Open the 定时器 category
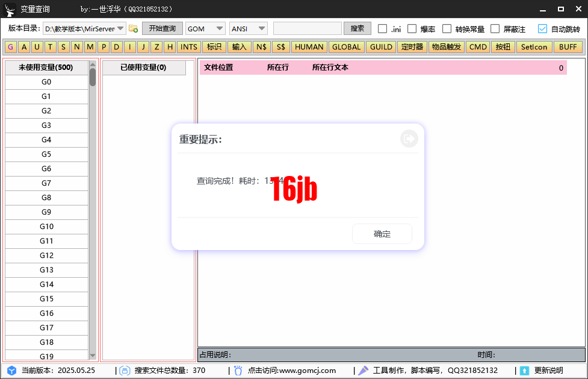Screen dimensions: 588x379 (412, 46)
